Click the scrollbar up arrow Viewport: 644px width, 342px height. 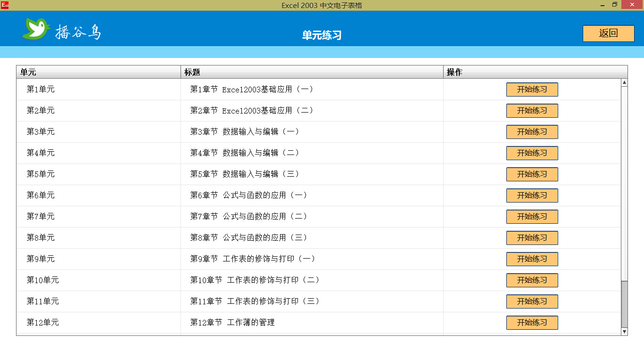[624, 82]
